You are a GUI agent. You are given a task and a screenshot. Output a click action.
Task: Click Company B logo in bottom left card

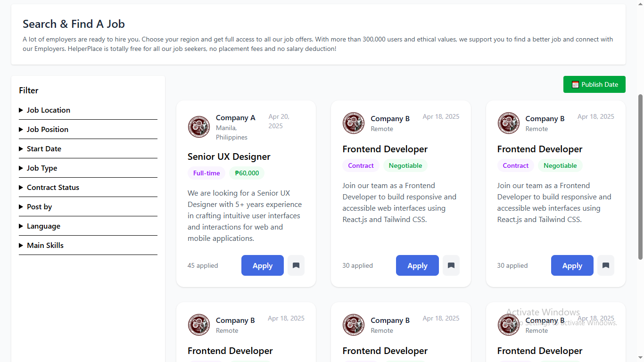199,325
